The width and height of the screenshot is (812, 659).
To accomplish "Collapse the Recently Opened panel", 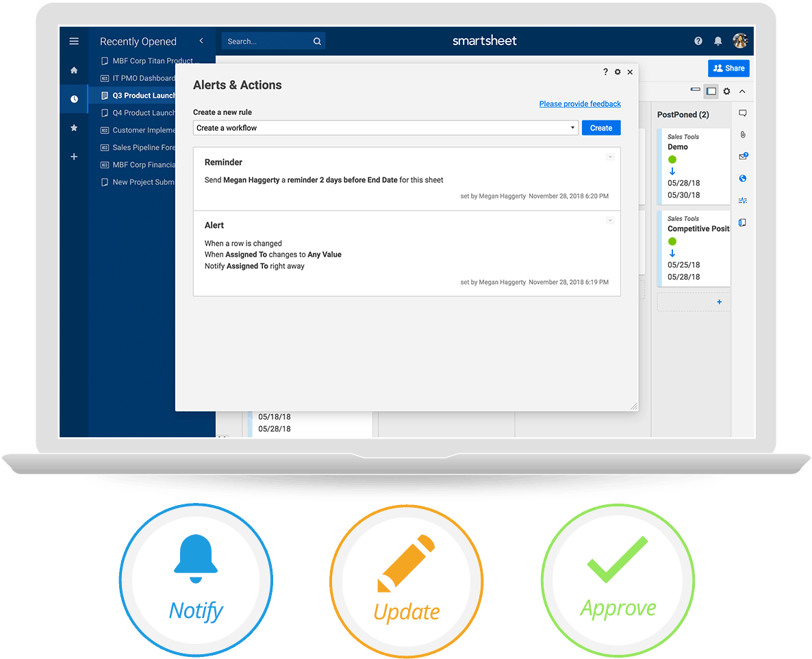I will click(x=201, y=41).
